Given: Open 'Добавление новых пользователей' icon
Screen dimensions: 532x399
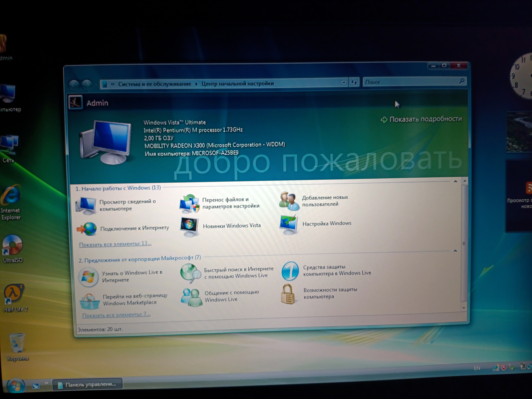Looking at the screenshot, I should tap(289, 201).
